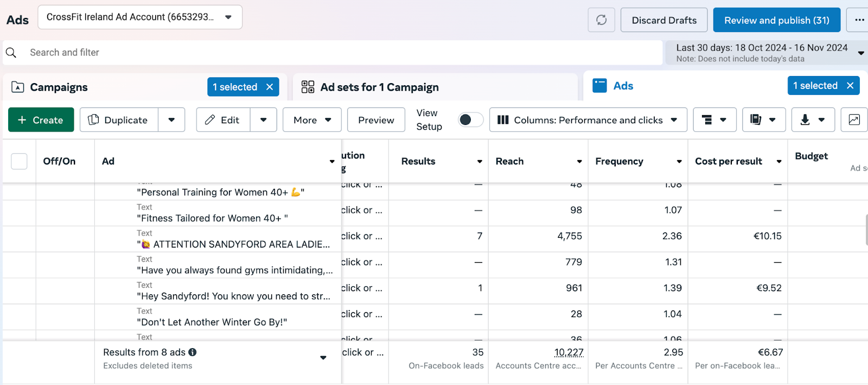Open the ad account selector dropdown

pos(140,17)
